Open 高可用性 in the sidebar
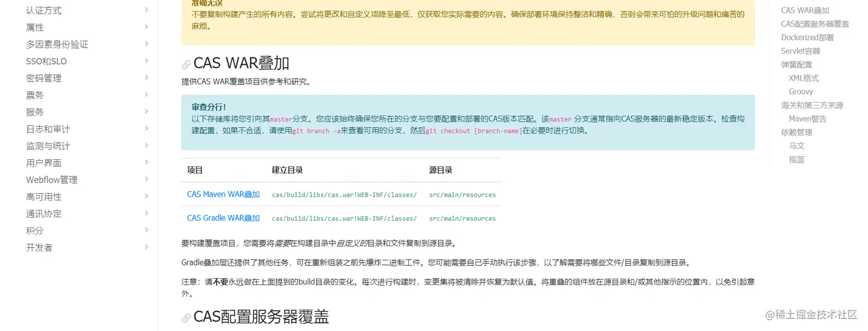The height and width of the screenshot is (331, 868). (x=44, y=197)
